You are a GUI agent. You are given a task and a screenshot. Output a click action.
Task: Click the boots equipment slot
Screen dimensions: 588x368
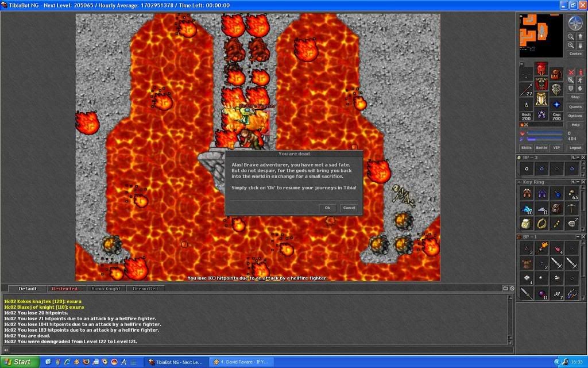click(x=541, y=114)
